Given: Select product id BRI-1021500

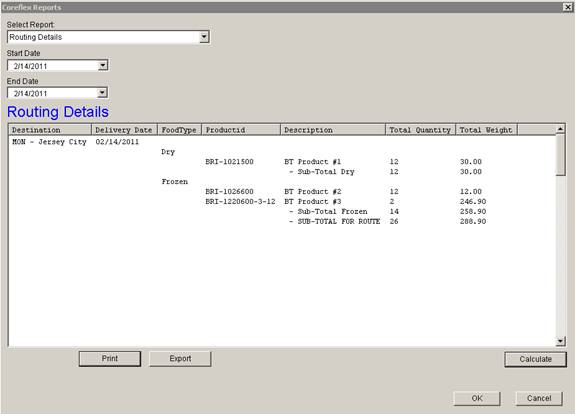Looking at the screenshot, I should 229,162.
